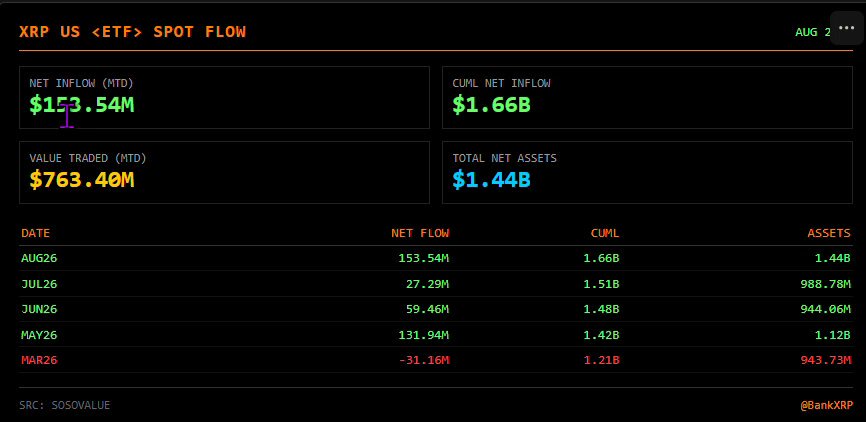Click the -31.16M net flow cell
The width and height of the screenshot is (866, 422).
pos(424,360)
